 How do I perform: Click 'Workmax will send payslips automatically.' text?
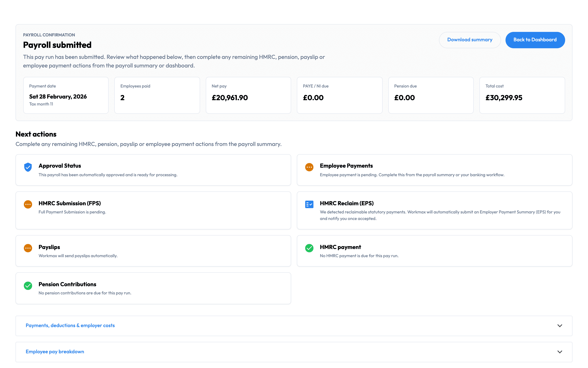click(x=78, y=256)
